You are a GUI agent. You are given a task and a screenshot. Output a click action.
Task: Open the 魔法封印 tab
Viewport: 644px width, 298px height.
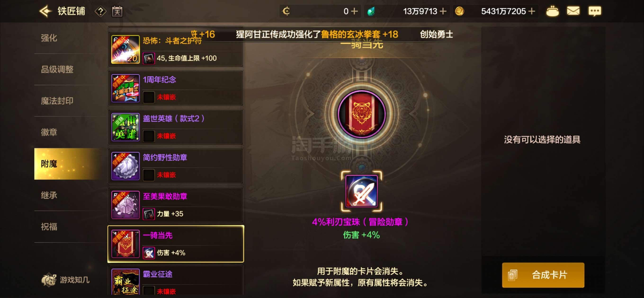point(57,101)
